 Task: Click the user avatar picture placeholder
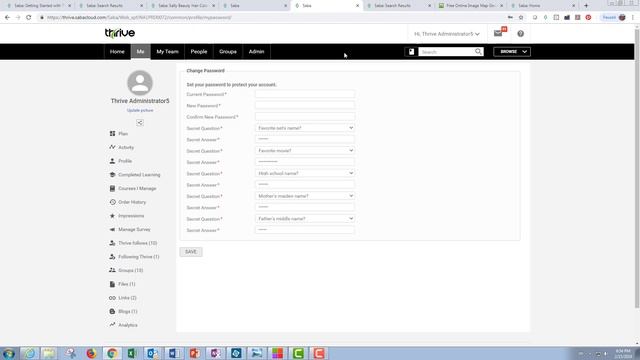click(140, 83)
